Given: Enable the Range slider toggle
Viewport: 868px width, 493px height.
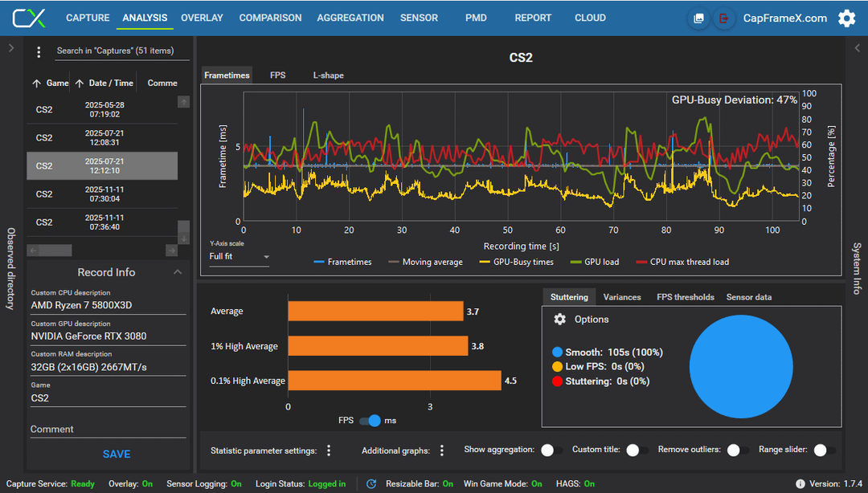Looking at the screenshot, I should click(x=825, y=450).
